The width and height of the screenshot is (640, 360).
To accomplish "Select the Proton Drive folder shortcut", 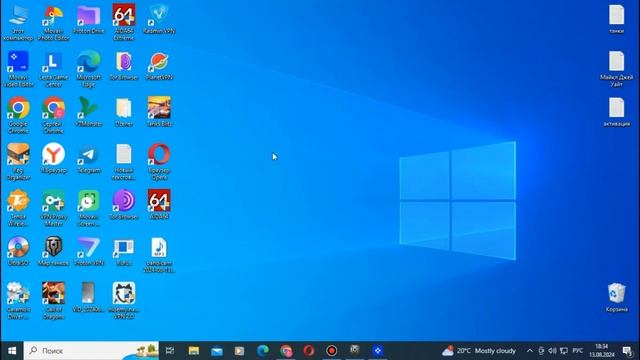I will pyautogui.click(x=89, y=20).
